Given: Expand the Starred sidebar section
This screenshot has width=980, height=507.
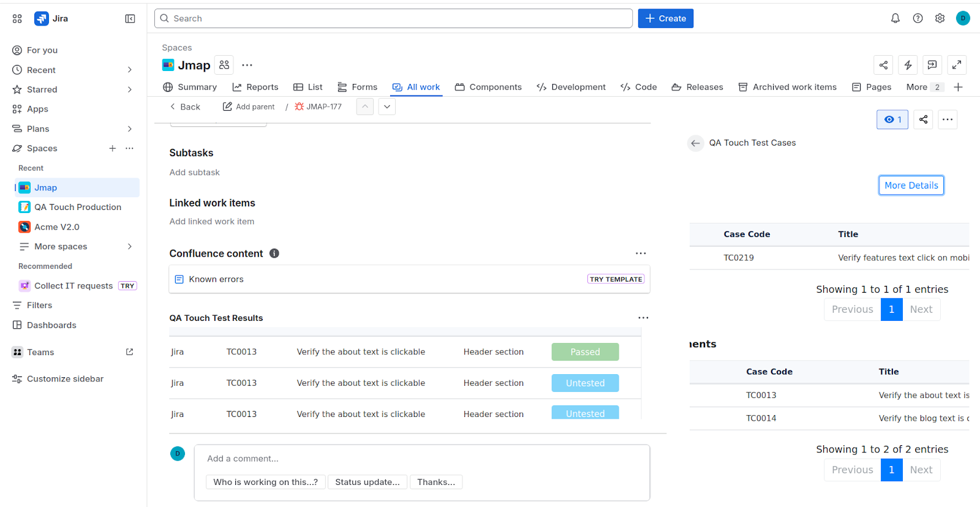Looking at the screenshot, I should click(129, 89).
